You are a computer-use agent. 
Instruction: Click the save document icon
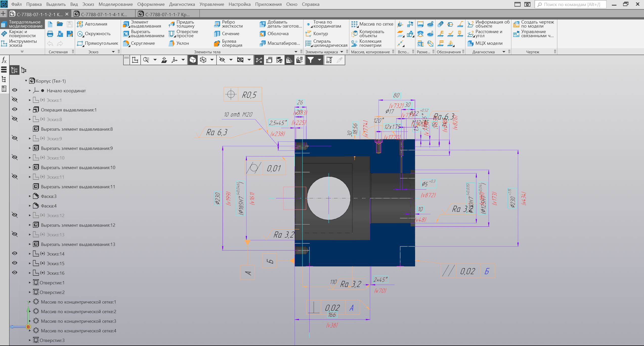tap(70, 24)
